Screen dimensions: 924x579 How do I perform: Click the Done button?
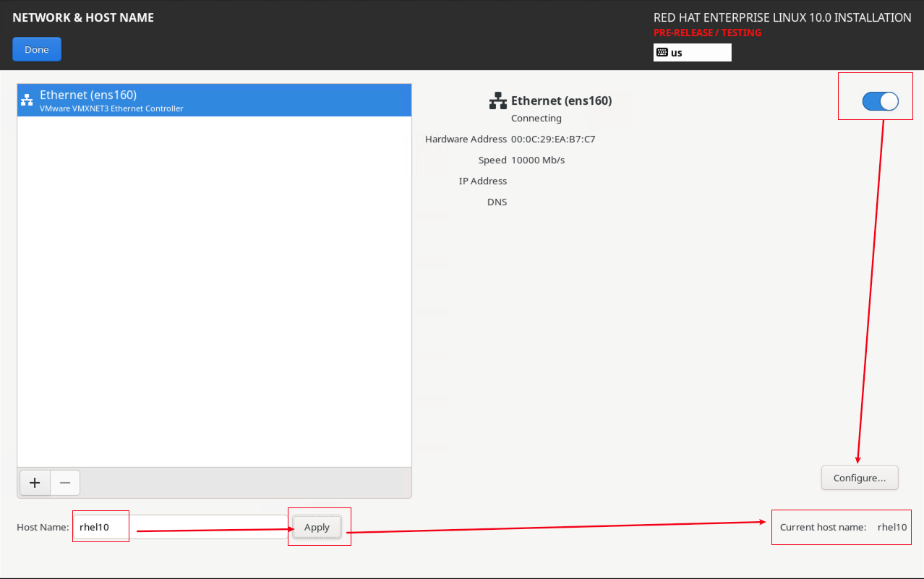37,49
